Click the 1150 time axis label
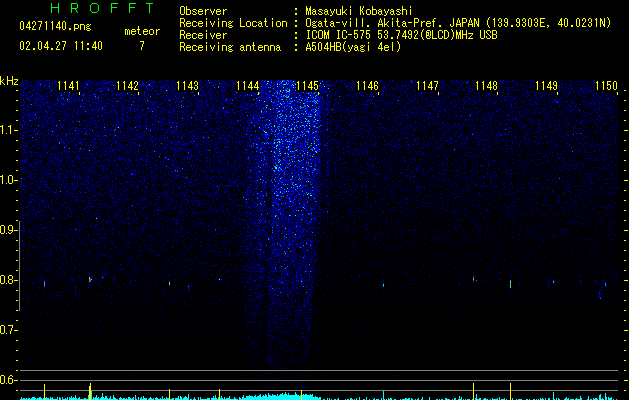The image size is (629, 400). point(606,86)
